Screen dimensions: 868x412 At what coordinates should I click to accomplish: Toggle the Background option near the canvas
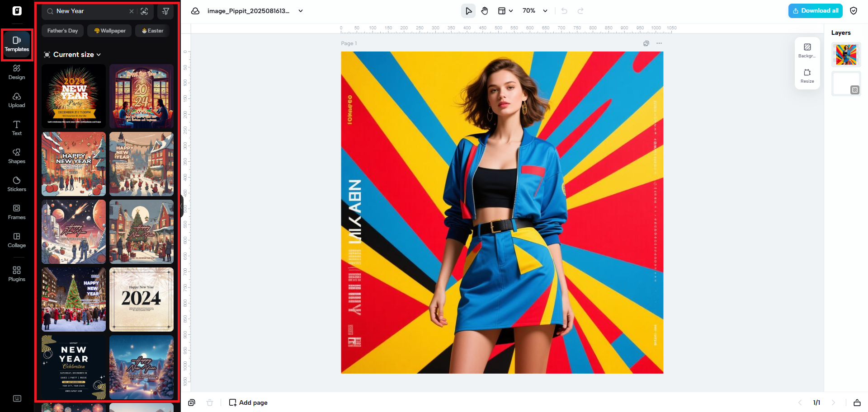coord(807,51)
